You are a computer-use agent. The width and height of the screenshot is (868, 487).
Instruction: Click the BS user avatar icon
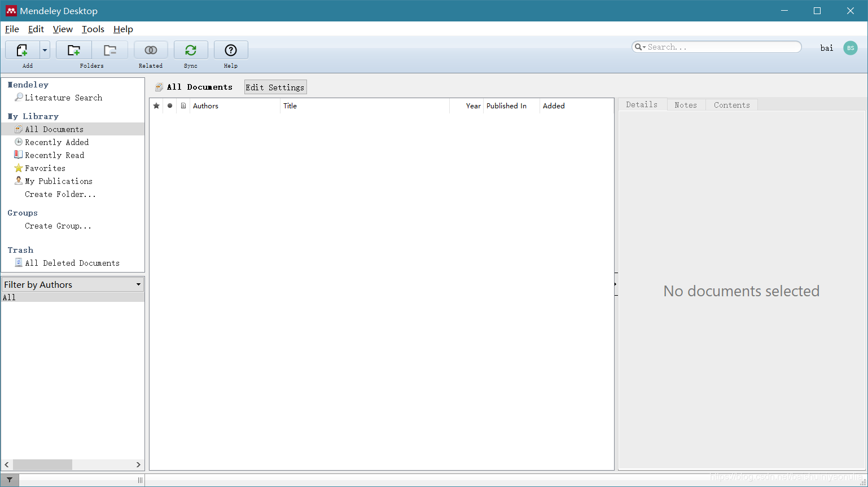pos(851,48)
